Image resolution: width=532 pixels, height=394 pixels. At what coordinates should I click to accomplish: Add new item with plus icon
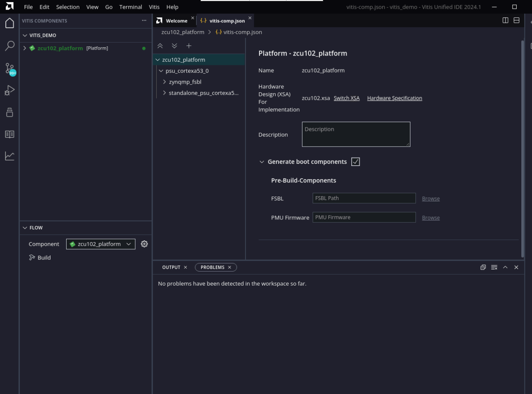[189, 46]
